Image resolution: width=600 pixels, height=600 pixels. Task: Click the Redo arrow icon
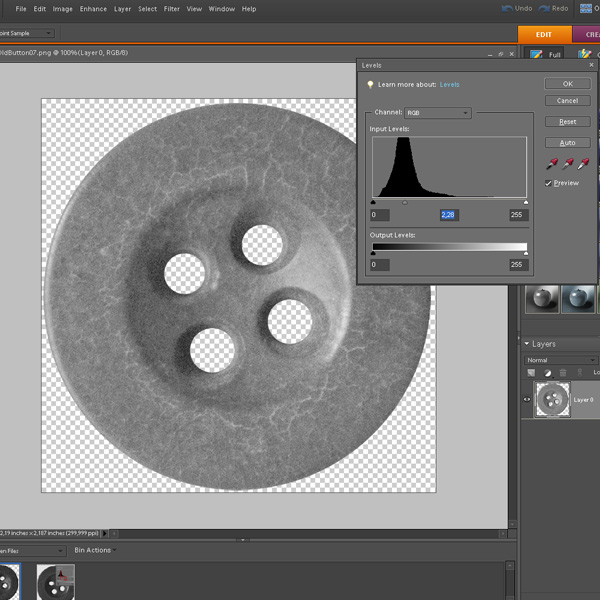pyautogui.click(x=544, y=8)
